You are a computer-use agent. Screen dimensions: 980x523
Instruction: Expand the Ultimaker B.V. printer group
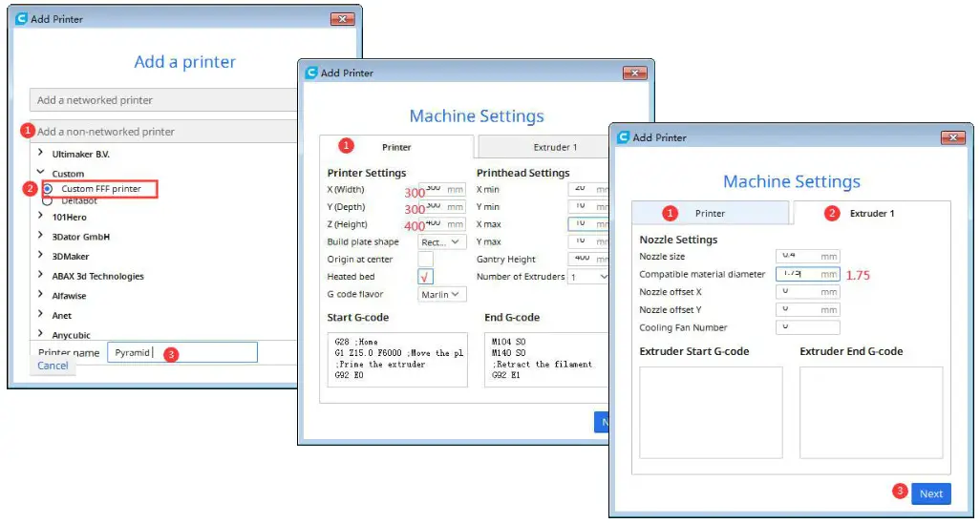point(41,153)
